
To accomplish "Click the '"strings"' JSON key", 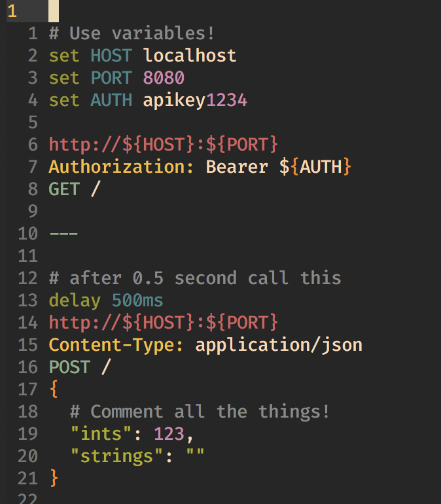I will [x=116, y=457].
